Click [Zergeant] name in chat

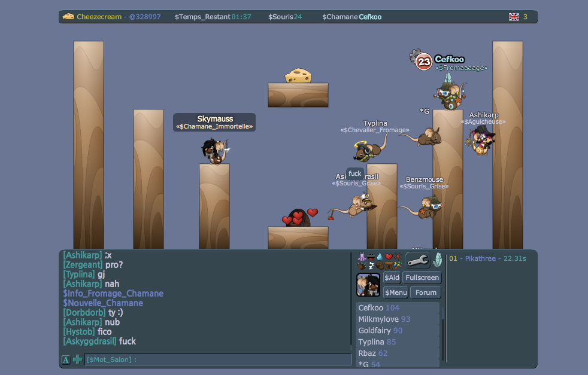[x=83, y=265]
